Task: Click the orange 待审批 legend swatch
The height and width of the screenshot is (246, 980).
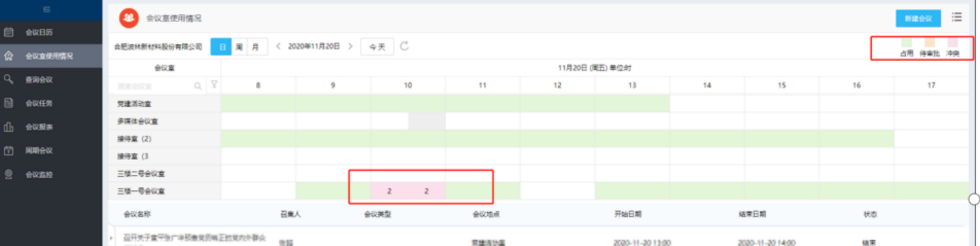Action: (930, 42)
